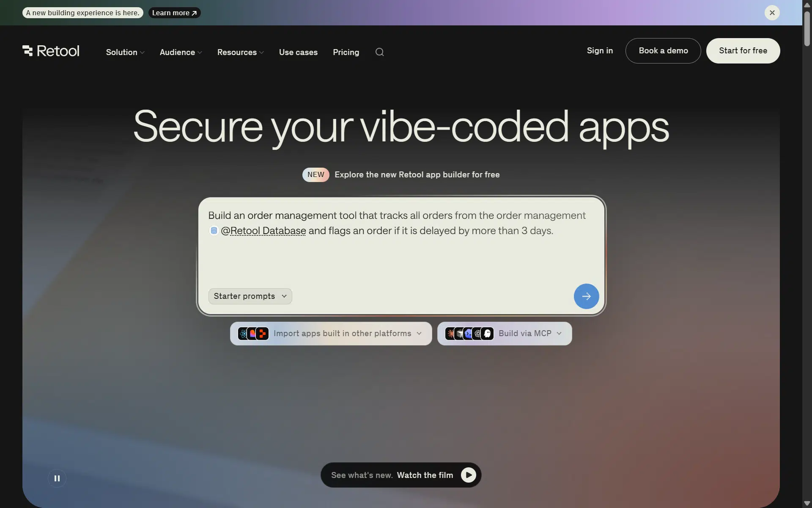The image size is (812, 508).
Task: Open the Pricing page
Action: pos(346,52)
